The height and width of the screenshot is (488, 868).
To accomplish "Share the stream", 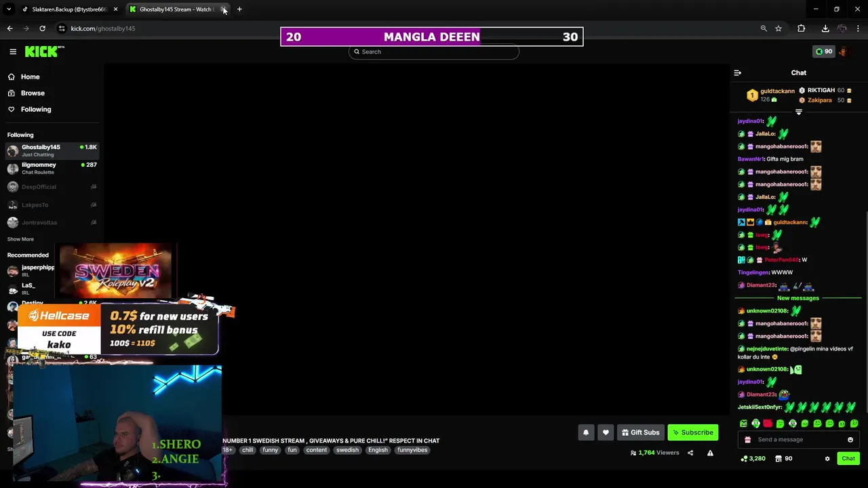I will point(690,453).
